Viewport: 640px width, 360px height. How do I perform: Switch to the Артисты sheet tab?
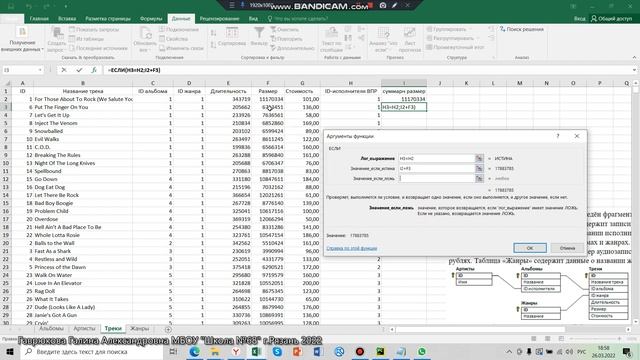pos(84,329)
